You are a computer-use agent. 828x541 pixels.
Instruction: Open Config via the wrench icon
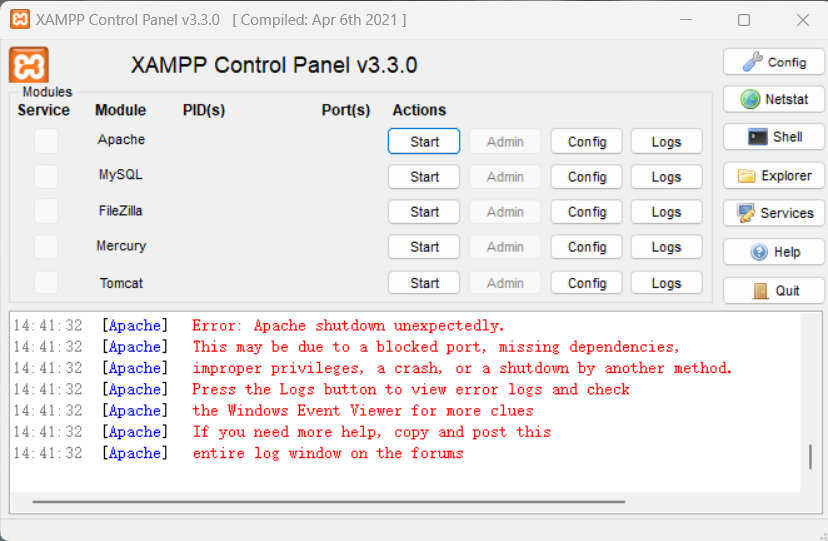click(752, 62)
